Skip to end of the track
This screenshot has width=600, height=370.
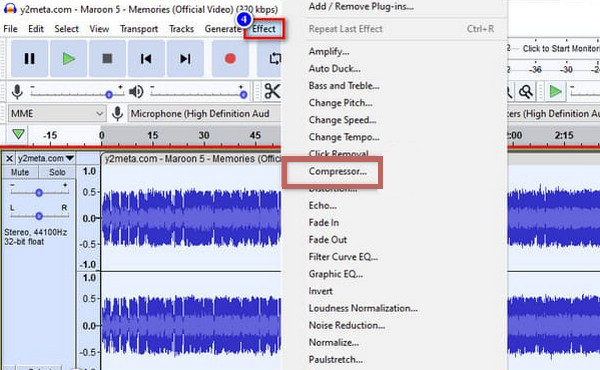coord(185,59)
